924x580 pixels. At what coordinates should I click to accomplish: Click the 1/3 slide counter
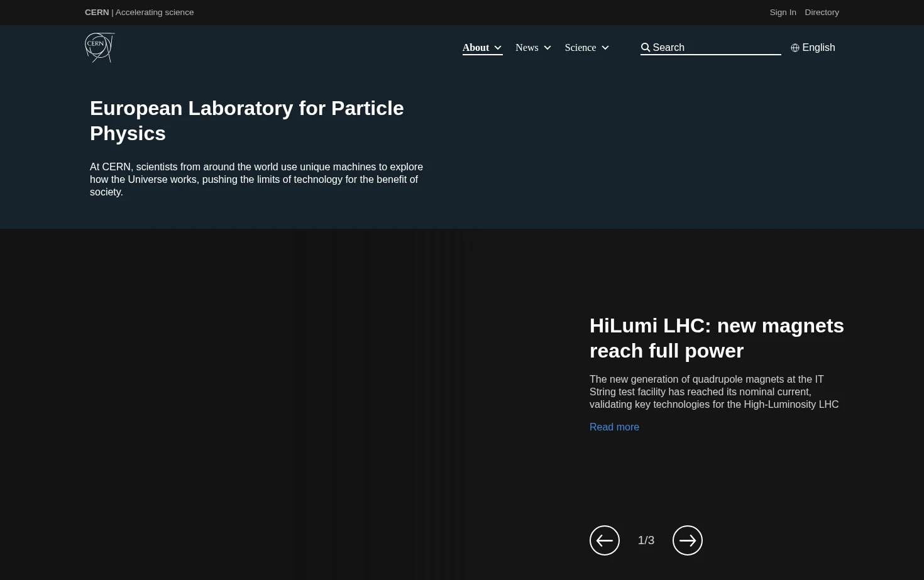[646, 540]
